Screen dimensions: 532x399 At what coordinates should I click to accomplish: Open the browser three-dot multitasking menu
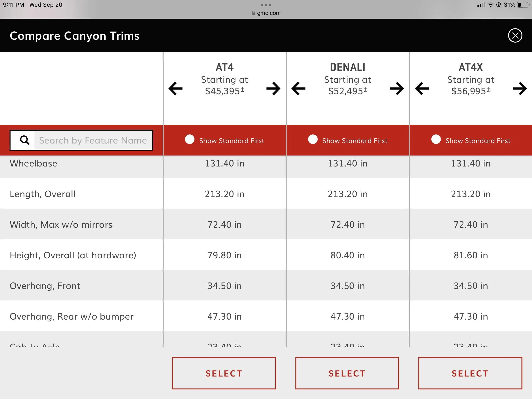266,5
